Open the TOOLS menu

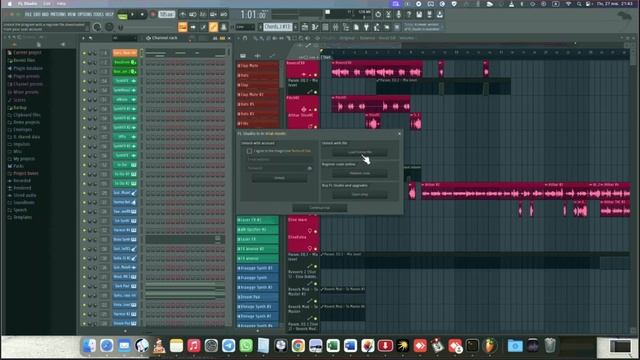[x=98, y=14]
